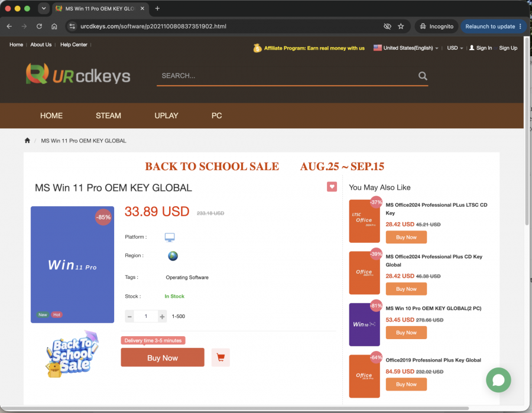532x413 pixels.
Task: Open Office2019 Professional Plus Key Global title
Action: pyautogui.click(x=433, y=360)
